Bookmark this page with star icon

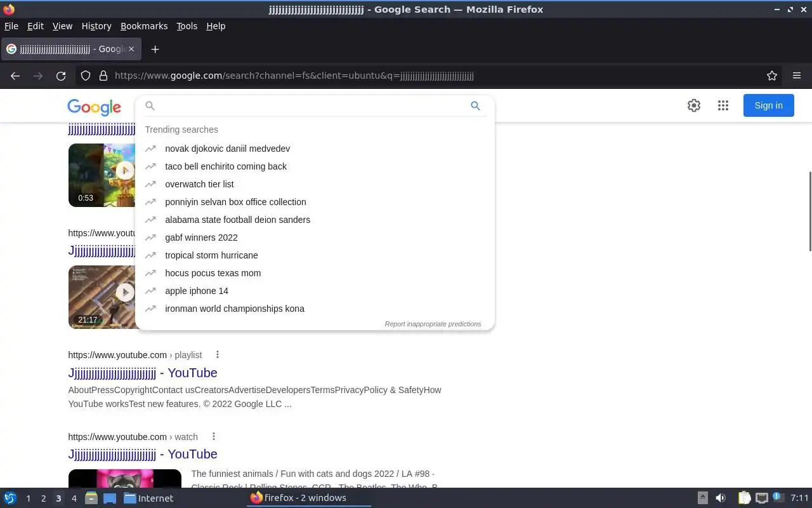tap(772, 76)
